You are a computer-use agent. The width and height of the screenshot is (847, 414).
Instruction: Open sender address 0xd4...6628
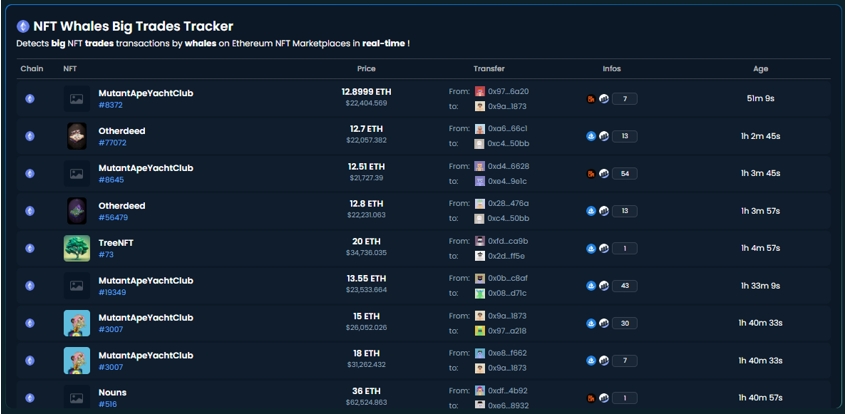point(508,166)
